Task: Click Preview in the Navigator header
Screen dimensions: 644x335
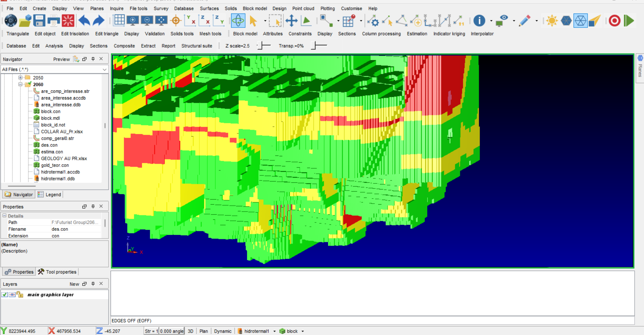Action: (61, 59)
